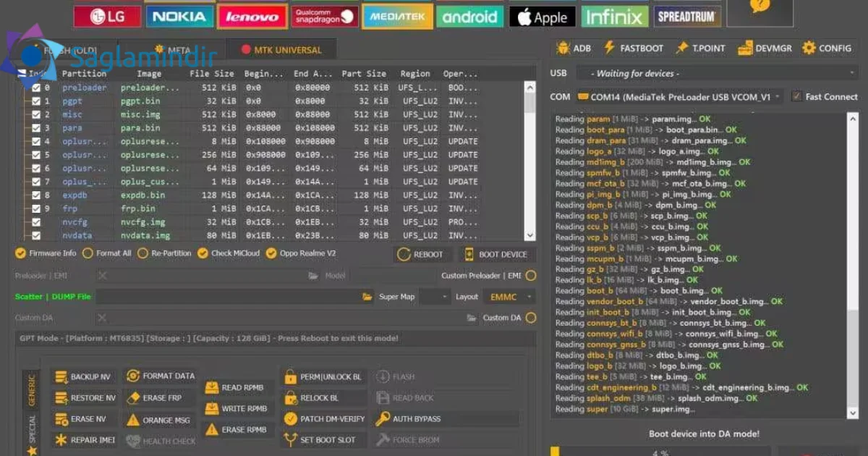Browse folder for Preloader EMI file

(x=313, y=276)
